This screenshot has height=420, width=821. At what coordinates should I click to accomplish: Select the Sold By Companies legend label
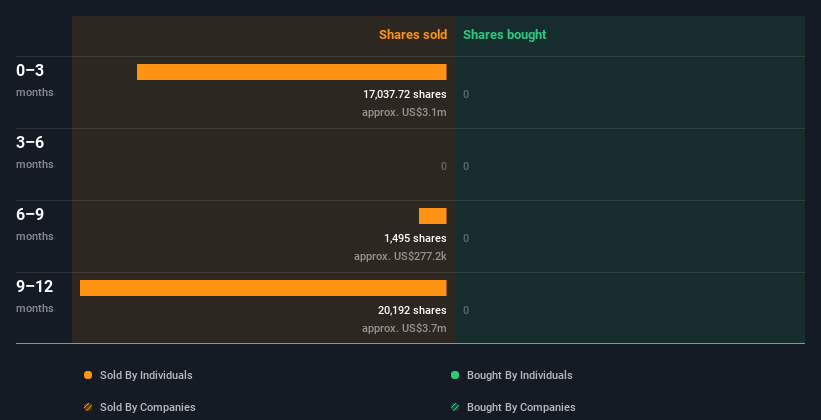click(148, 407)
